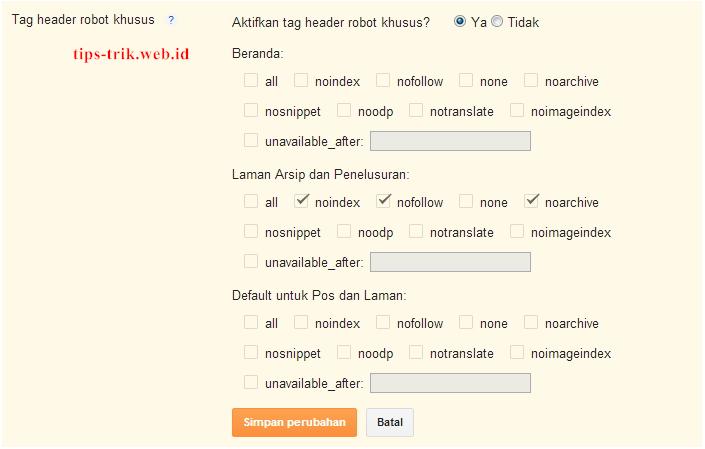
Task: Click the help question mark icon
Action: (x=171, y=20)
